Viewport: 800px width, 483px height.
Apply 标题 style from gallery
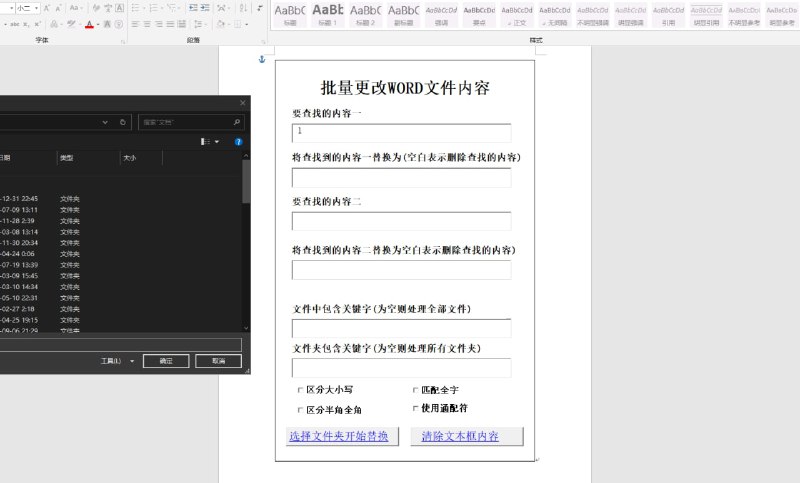pyautogui.click(x=290, y=15)
